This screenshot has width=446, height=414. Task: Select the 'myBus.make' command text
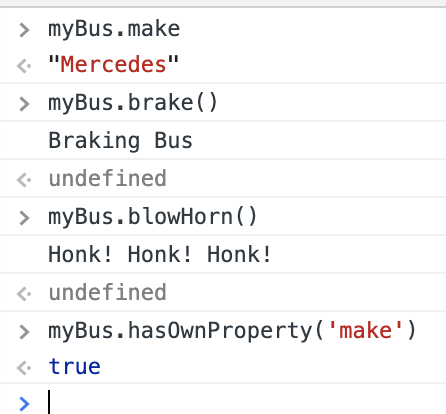[x=114, y=30]
